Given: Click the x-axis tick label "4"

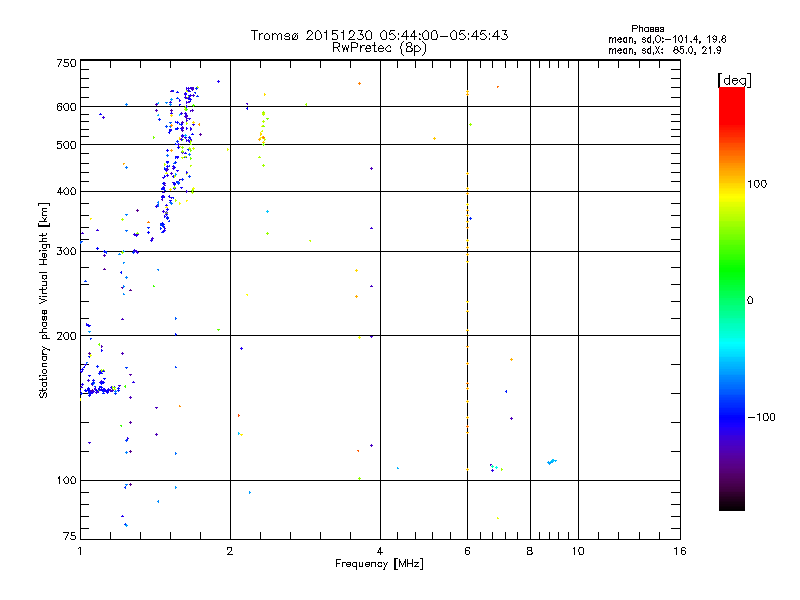Looking at the screenshot, I should (x=380, y=551).
